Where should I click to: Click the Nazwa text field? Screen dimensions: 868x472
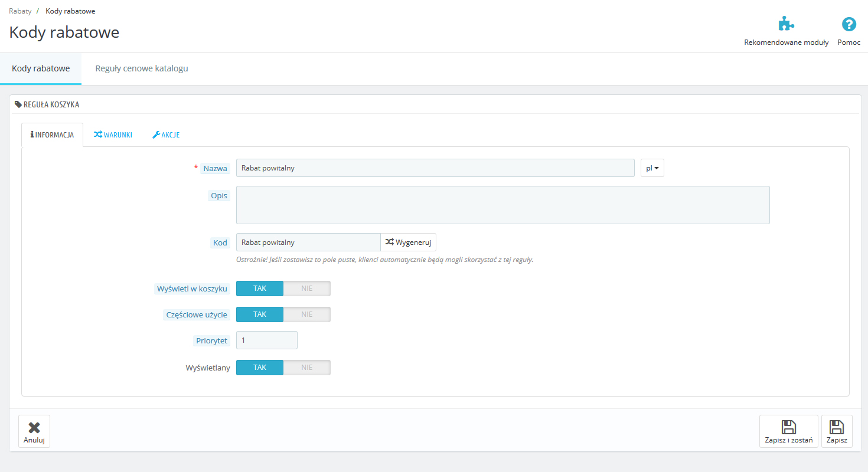pos(435,168)
